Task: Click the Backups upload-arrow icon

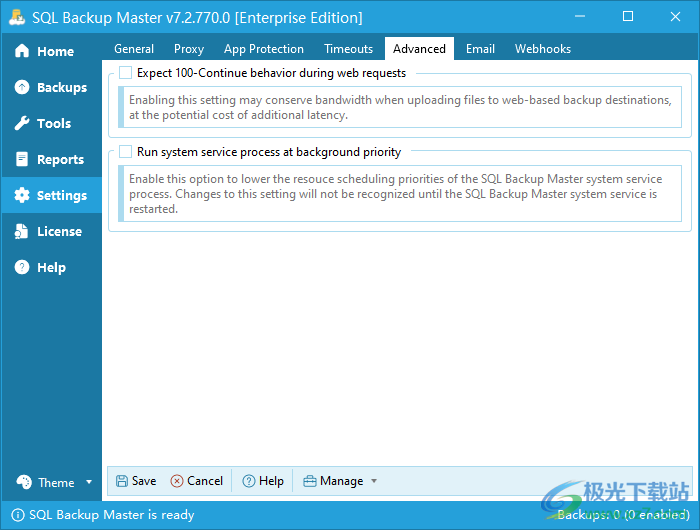Action: (21, 87)
